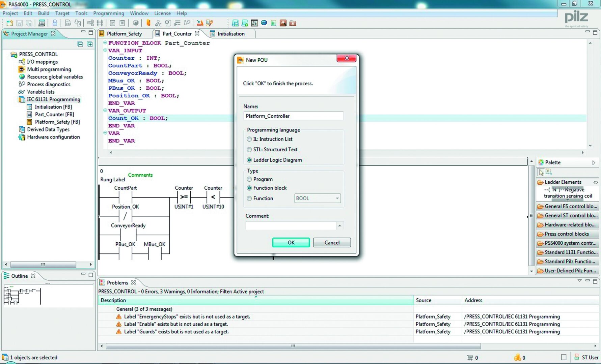Click the red arrow download toolbar icon
The height and width of the screenshot is (364, 601).
tap(200, 23)
